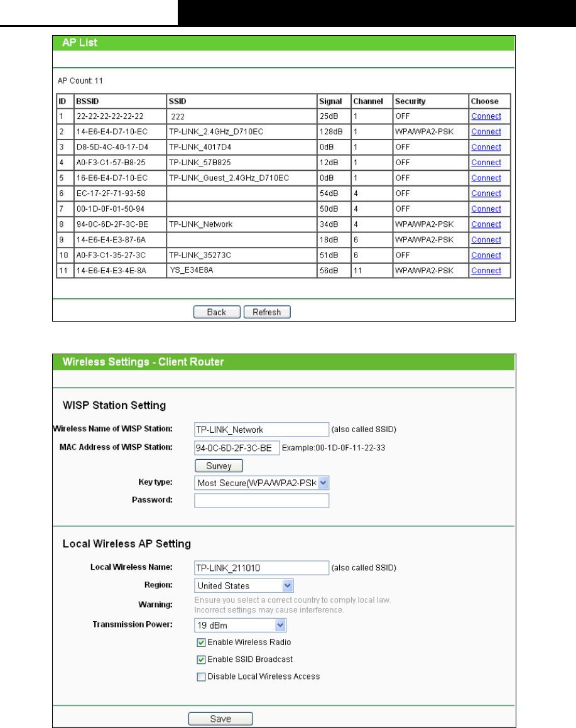Connect to TP-LINK_4017D4
This screenshot has width=576, height=728.
pos(486,147)
